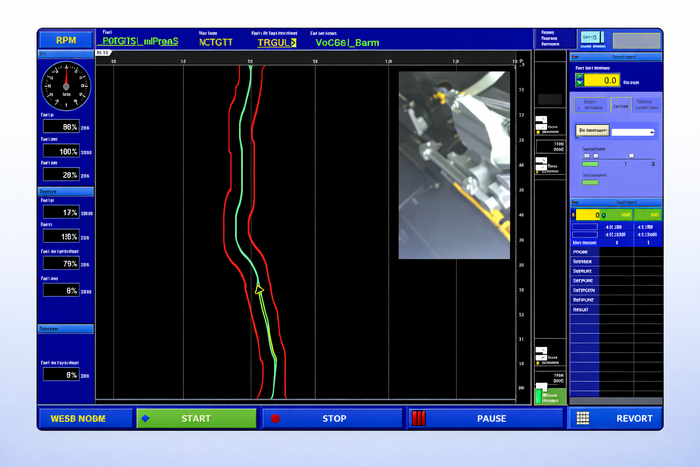Click the RPM header button

66,40
